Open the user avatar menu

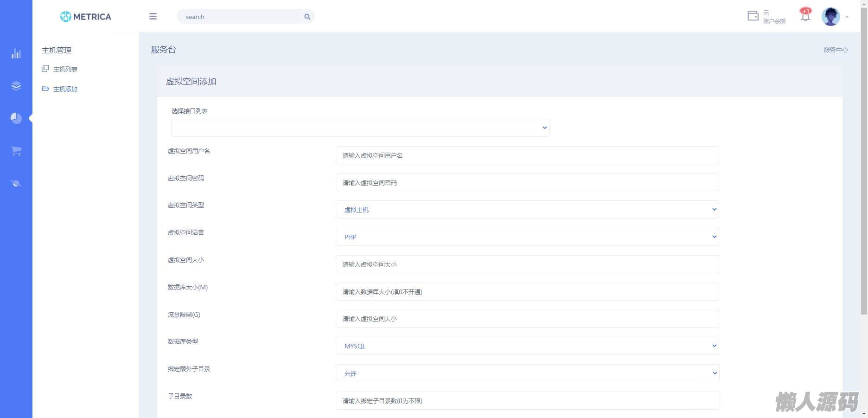[831, 17]
